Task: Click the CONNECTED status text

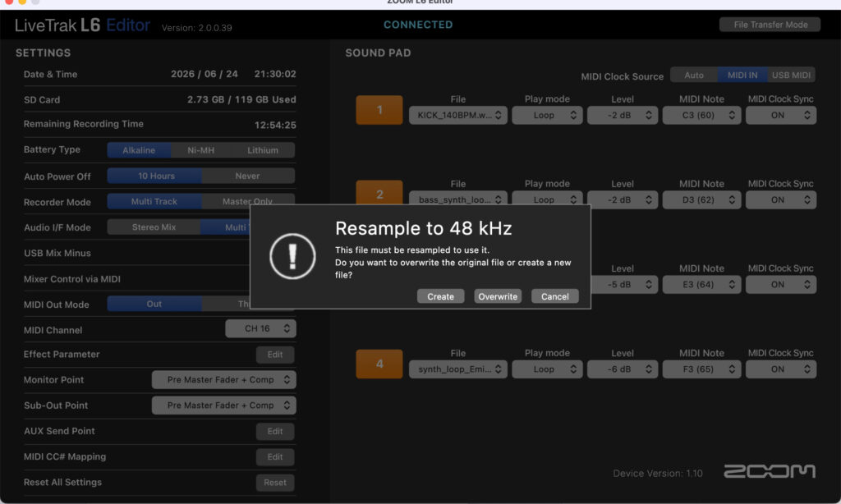Action: [x=418, y=25]
